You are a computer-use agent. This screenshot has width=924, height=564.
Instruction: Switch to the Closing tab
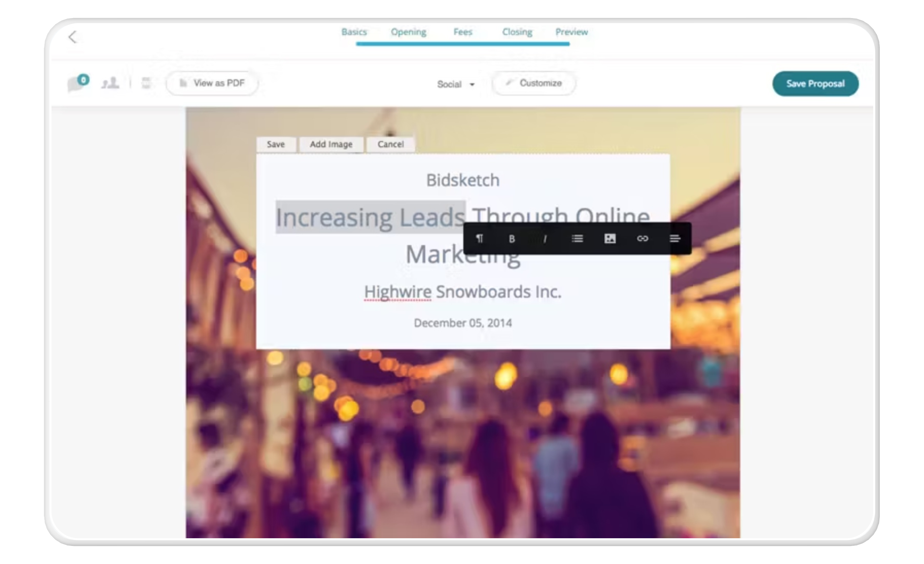[517, 32]
